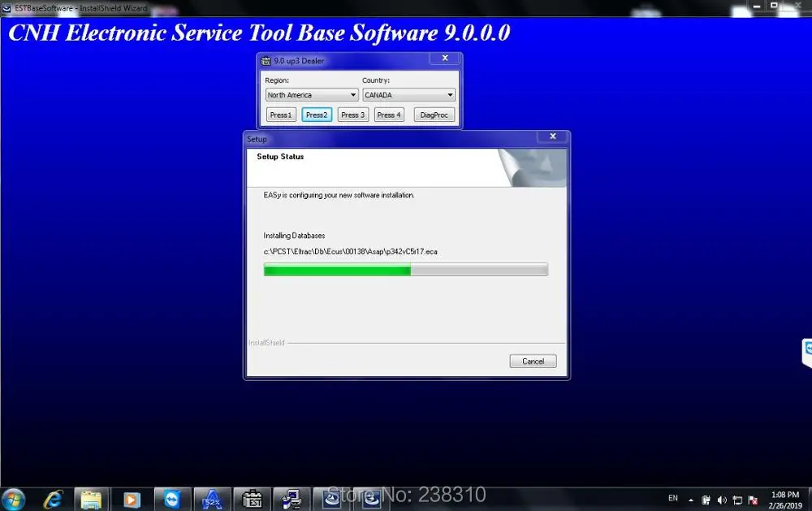Cancel the setup installation
Image resolution: width=812 pixels, height=511 pixels.
533,362
